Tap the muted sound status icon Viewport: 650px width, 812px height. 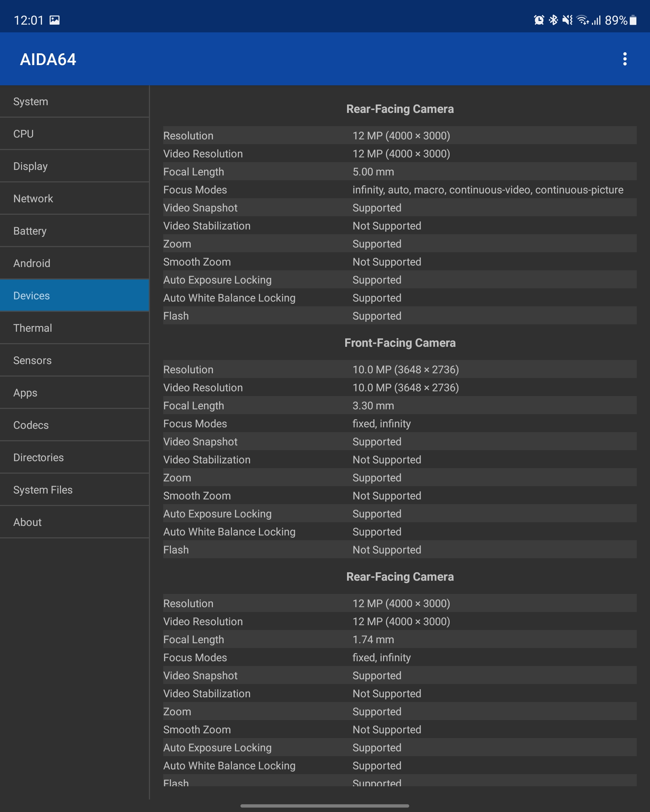click(x=567, y=20)
